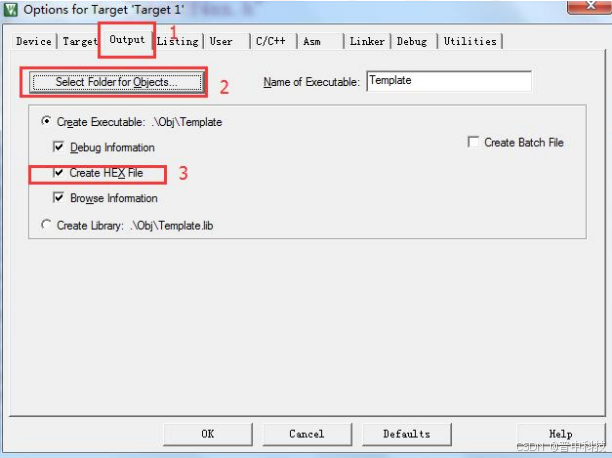Go to the Listing tab
The image size is (612, 458).
pyautogui.click(x=178, y=41)
